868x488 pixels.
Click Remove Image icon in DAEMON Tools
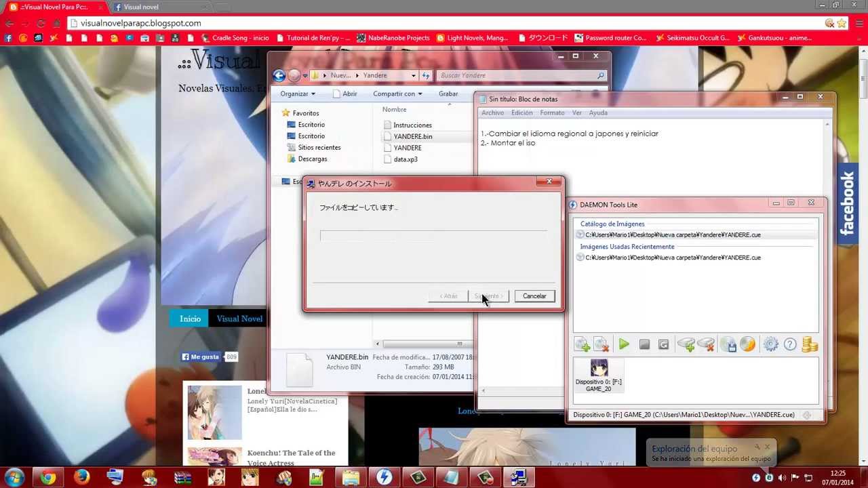(601, 345)
